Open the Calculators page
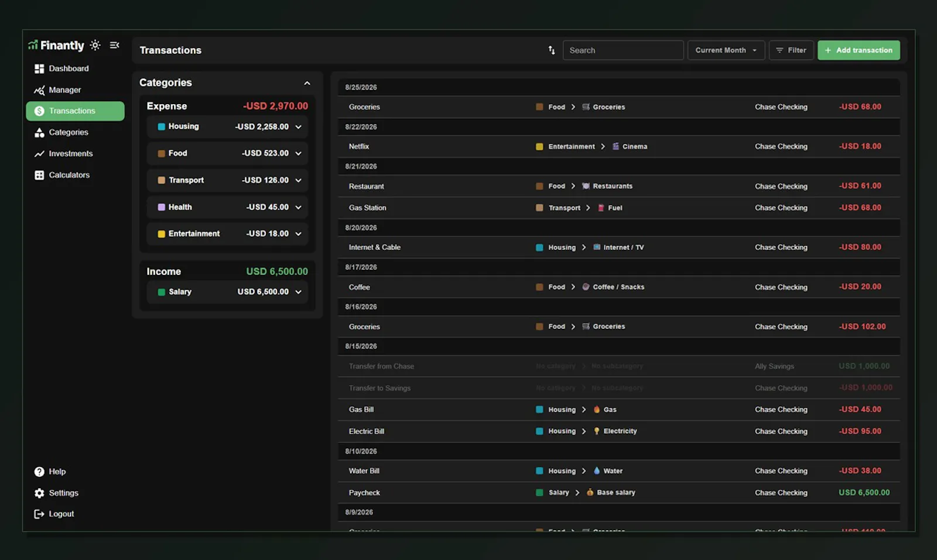 click(x=75, y=175)
